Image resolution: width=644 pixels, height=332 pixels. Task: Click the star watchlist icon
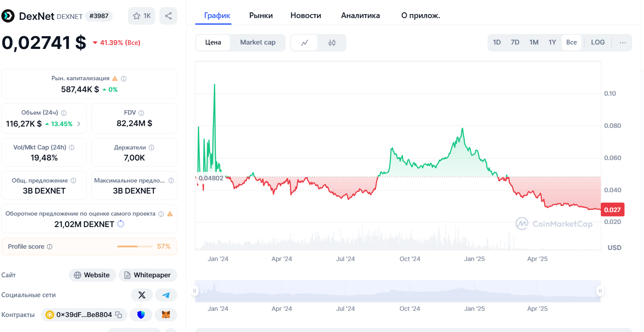click(137, 16)
